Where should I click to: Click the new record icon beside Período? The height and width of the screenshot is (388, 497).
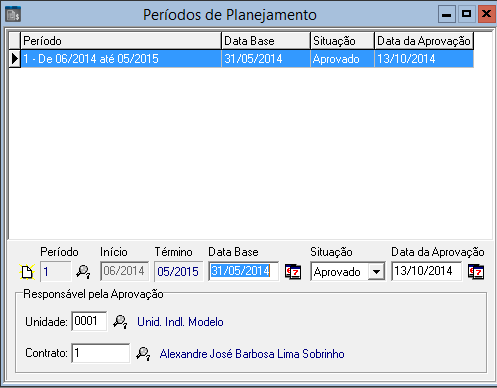pos(27,272)
